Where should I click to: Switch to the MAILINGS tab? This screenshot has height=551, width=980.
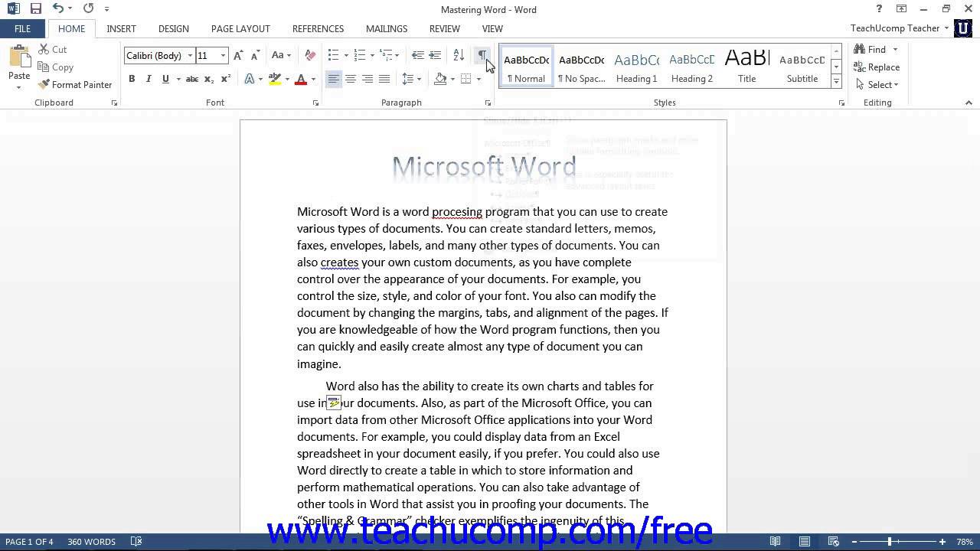[387, 28]
